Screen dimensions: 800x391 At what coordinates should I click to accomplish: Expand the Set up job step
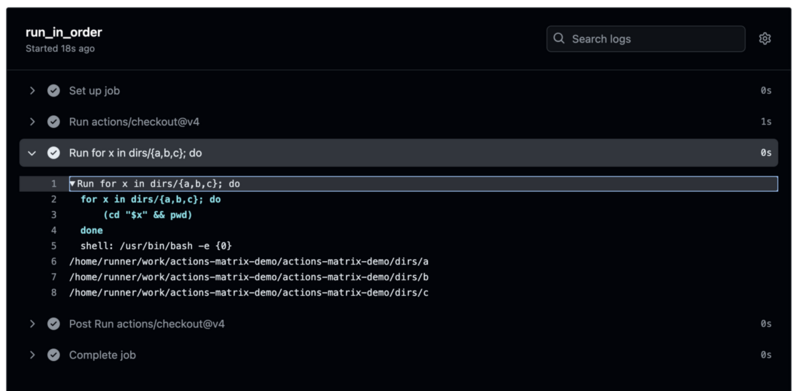pyautogui.click(x=32, y=91)
